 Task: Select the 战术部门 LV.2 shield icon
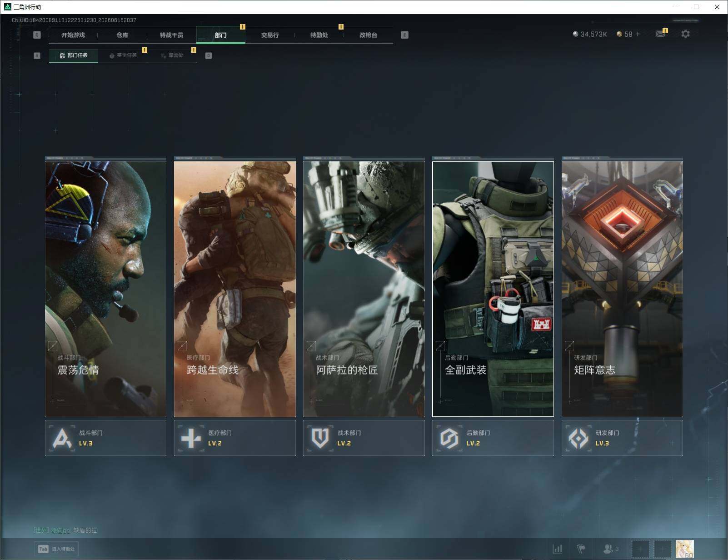(x=320, y=438)
